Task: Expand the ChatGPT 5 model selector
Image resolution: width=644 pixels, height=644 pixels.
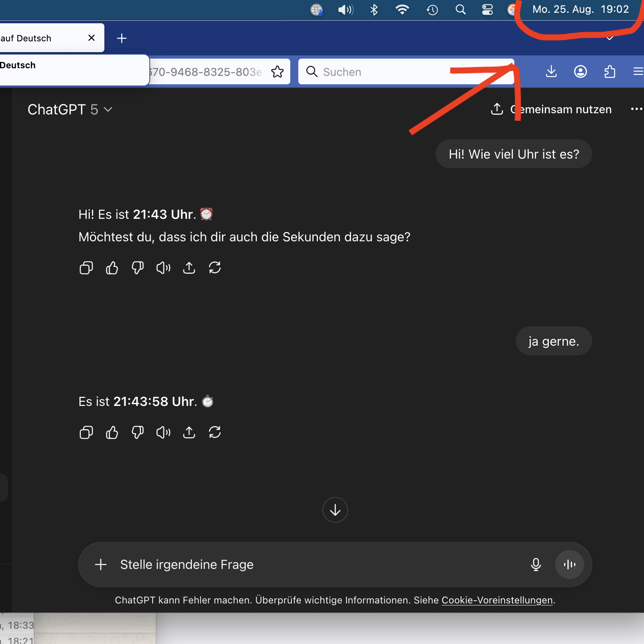Action: (70, 110)
